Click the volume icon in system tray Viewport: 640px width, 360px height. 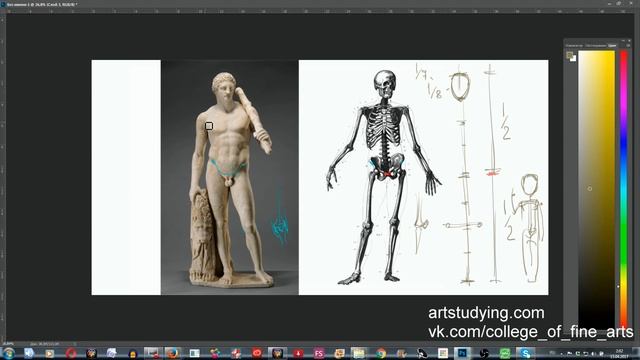point(593,353)
